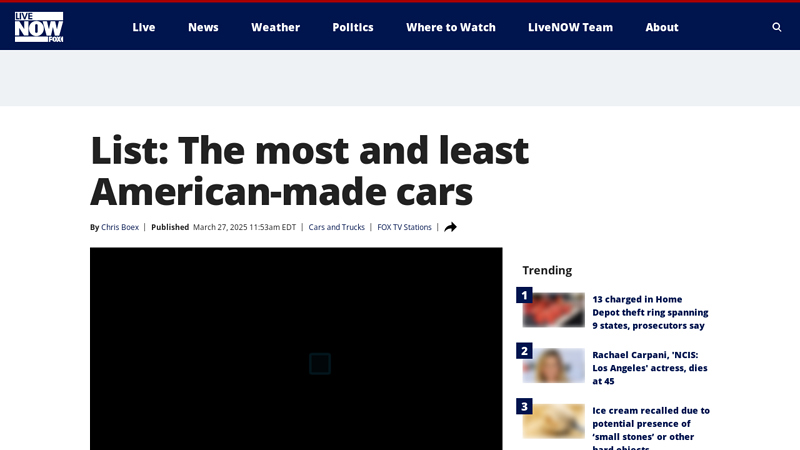Open the Live menu item

point(144,27)
